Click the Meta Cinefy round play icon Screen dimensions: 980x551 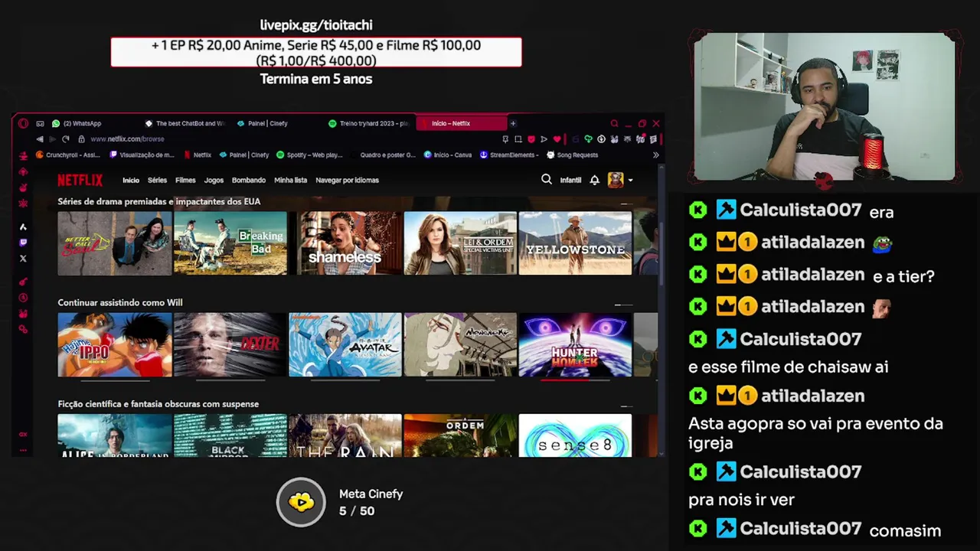(x=301, y=502)
